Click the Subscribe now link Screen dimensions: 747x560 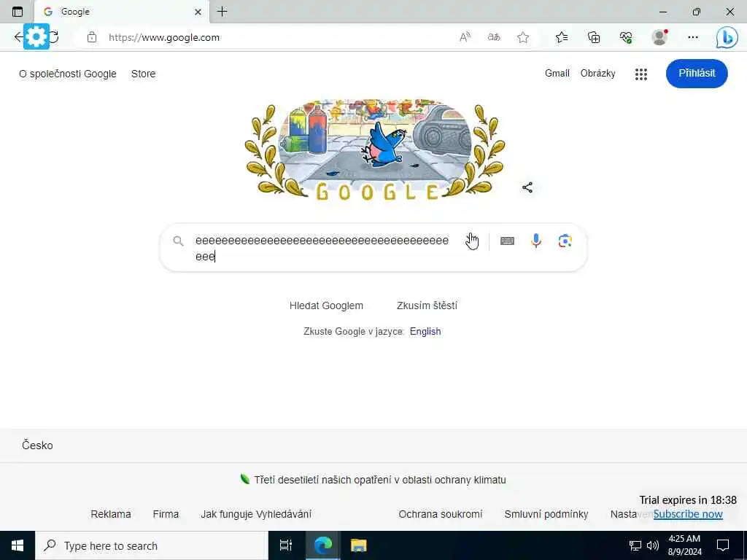(x=688, y=514)
